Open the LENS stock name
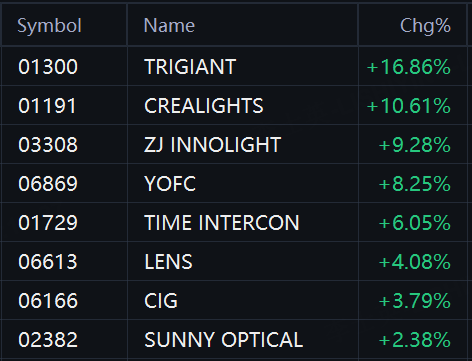 pos(168,262)
